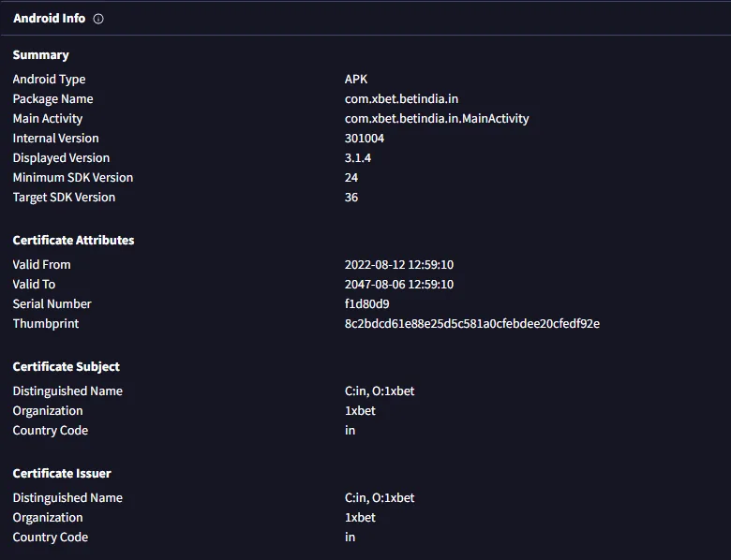Select 1xbet organization under Certificate Issuer

361,518
